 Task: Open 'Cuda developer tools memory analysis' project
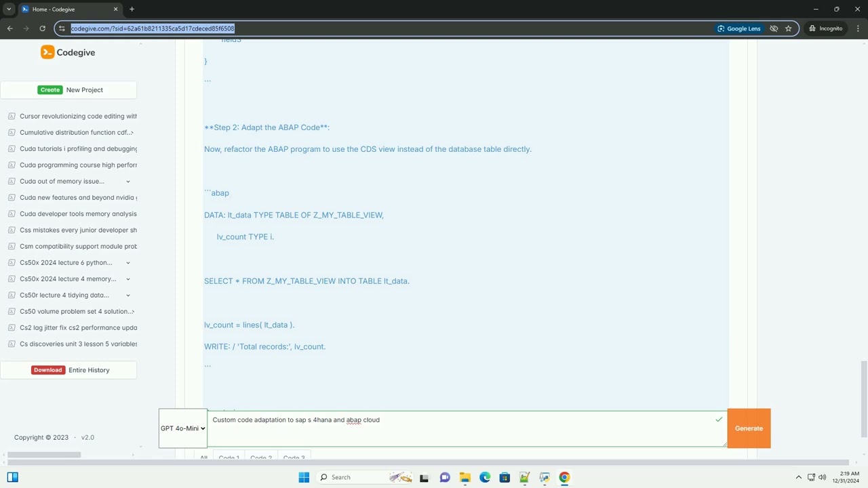[78, 213]
